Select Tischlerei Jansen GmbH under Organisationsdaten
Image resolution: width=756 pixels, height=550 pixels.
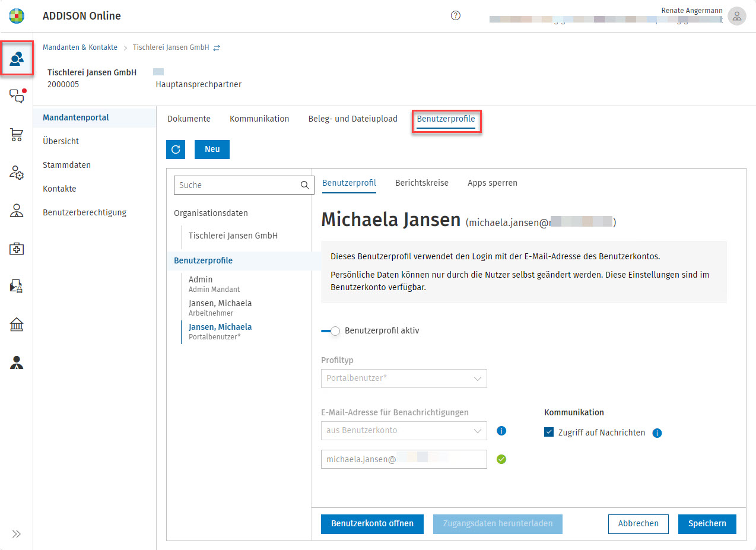pos(233,236)
